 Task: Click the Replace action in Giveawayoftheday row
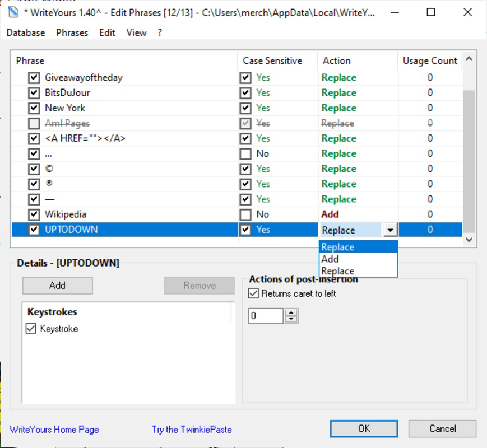click(339, 78)
